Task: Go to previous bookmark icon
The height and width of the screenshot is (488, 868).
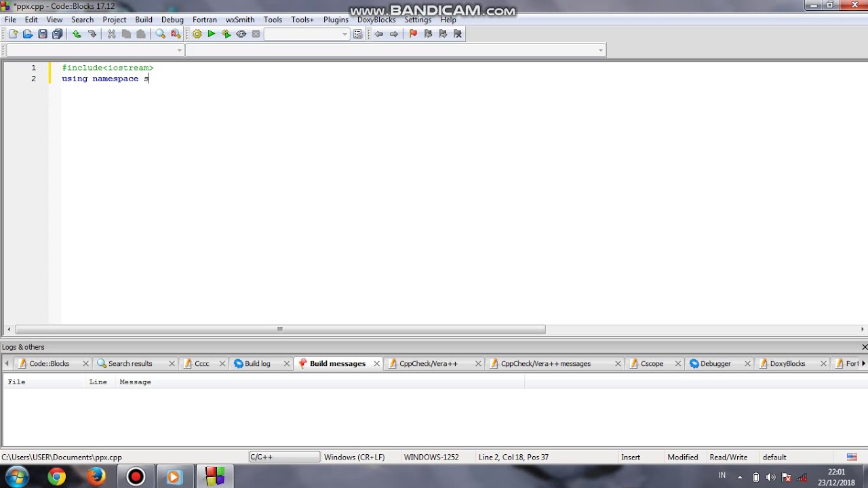Action: tap(428, 34)
